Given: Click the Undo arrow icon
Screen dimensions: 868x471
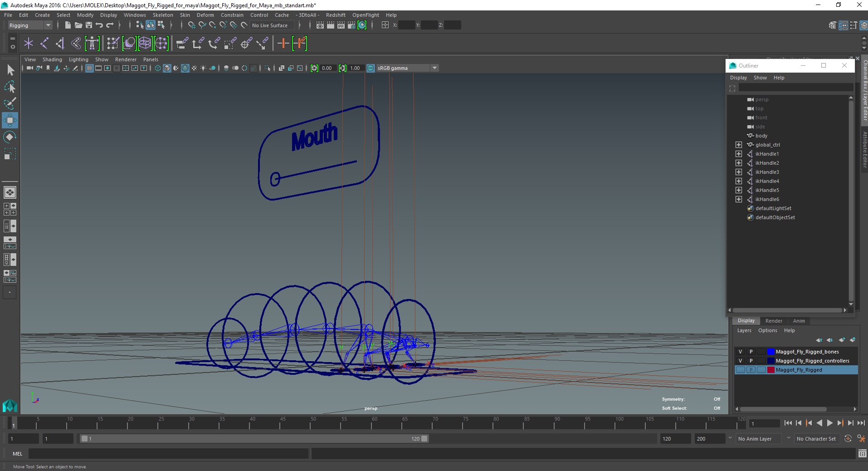Looking at the screenshot, I should 99,25.
